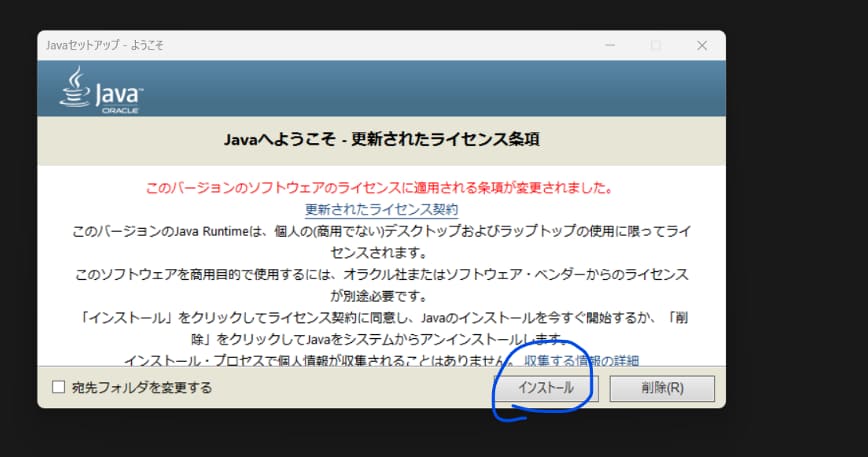Click the '宛先フォルダを変更する' label text
Screen dimensions: 868x457
(141, 387)
